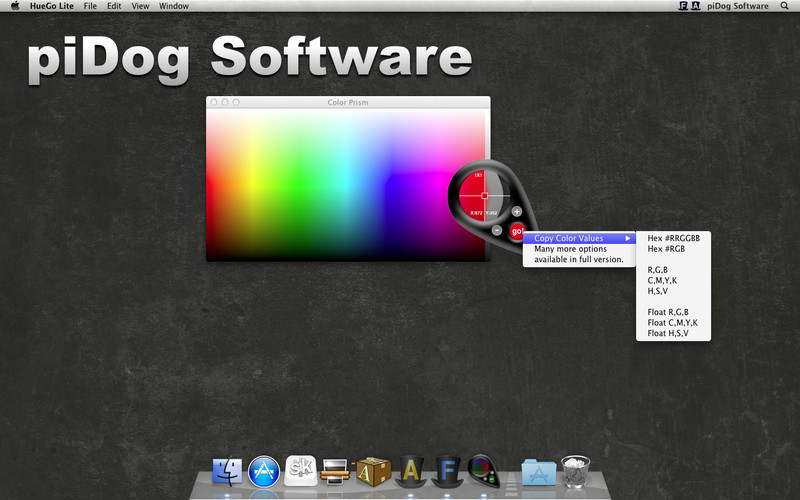
Task: Open the scanner app icon in the Dock
Action: 335,471
